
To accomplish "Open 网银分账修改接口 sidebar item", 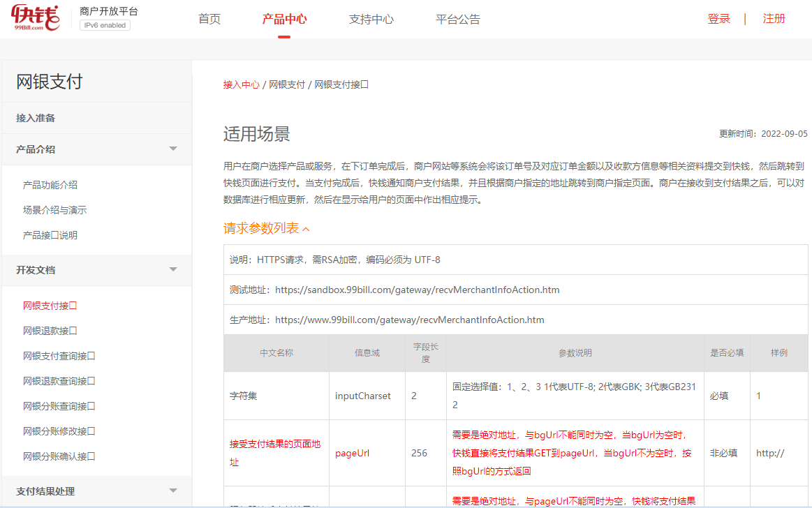I will pyautogui.click(x=59, y=431).
